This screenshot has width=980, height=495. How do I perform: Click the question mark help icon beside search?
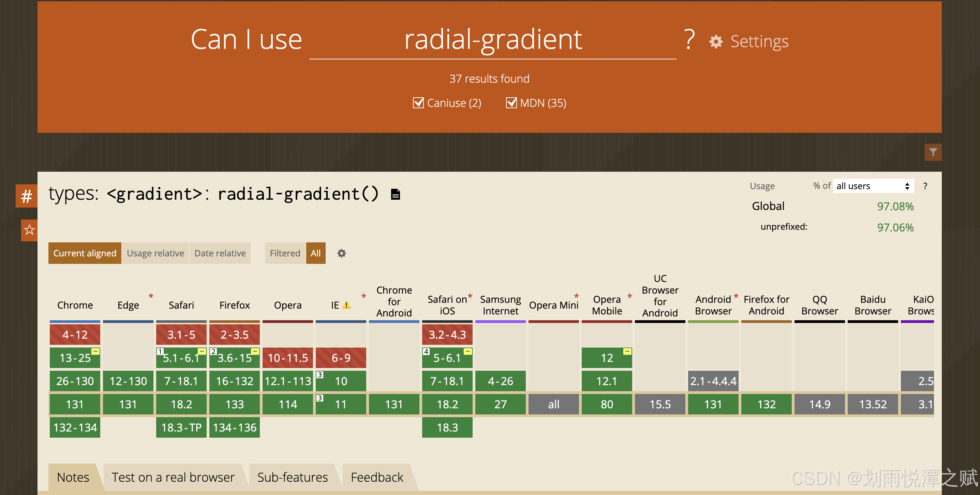coord(689,40)
